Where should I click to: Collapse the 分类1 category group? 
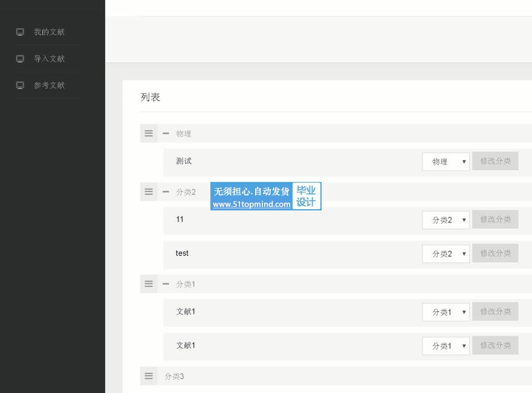coord(166,284)
